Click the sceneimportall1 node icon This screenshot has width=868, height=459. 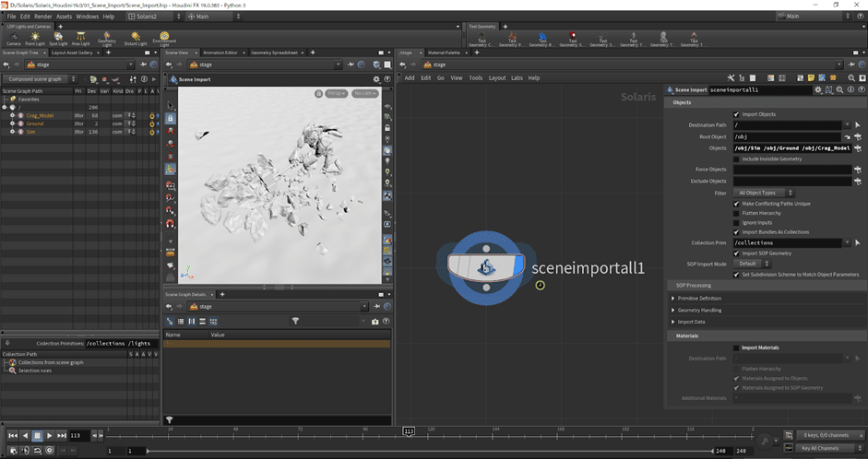pyautogui.click(x=485, y=267)
